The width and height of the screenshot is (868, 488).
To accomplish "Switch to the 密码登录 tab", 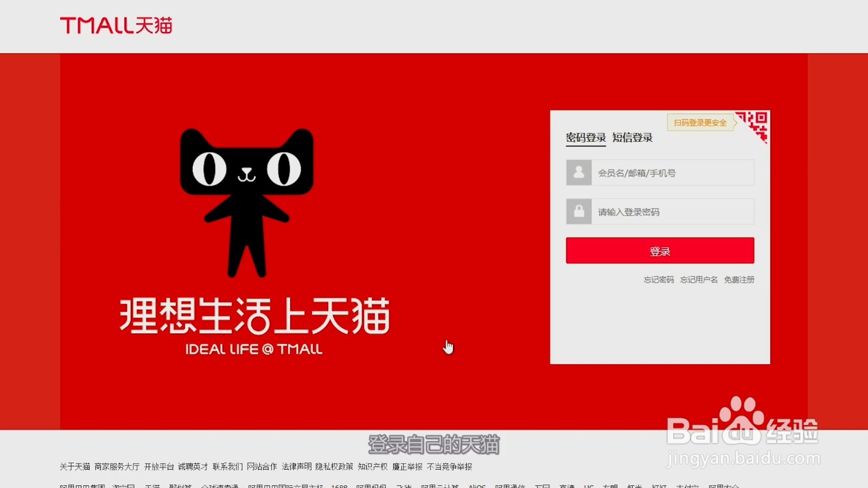I will (x=586, y=137).
